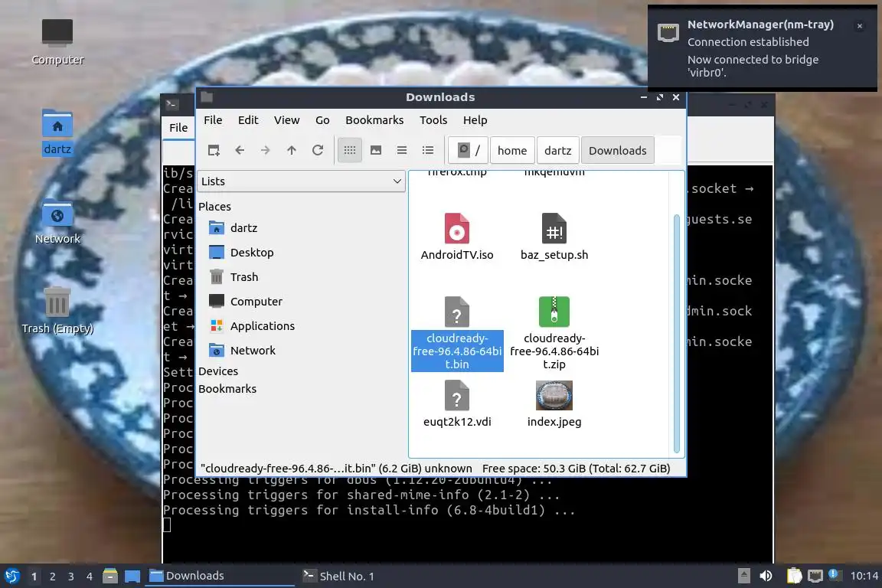
Task: Switch to workspace 1
Action: tap(34, 577)
